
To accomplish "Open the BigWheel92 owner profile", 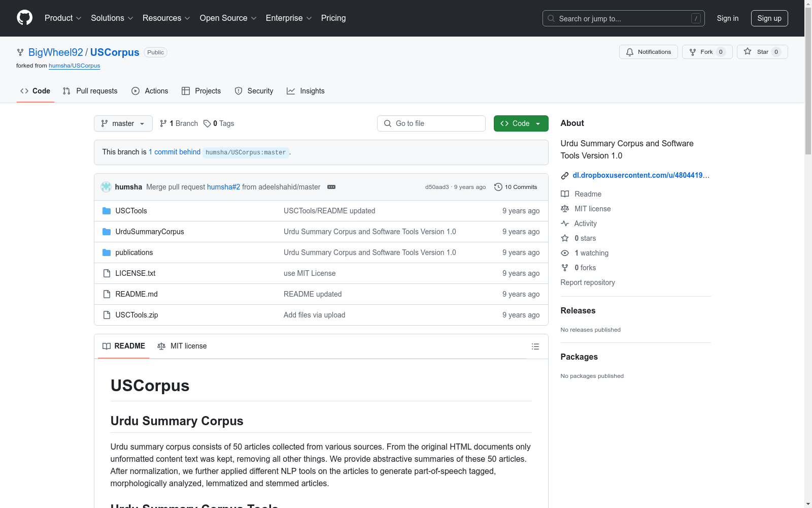I will (x=55, y=52).
